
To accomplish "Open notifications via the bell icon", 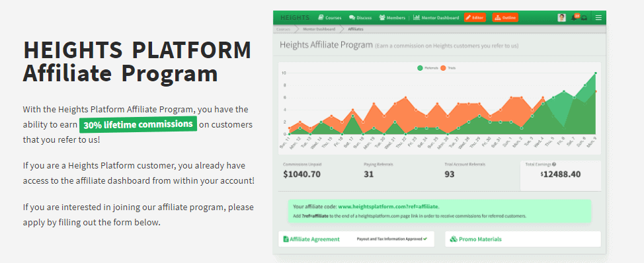I will 574,17.
